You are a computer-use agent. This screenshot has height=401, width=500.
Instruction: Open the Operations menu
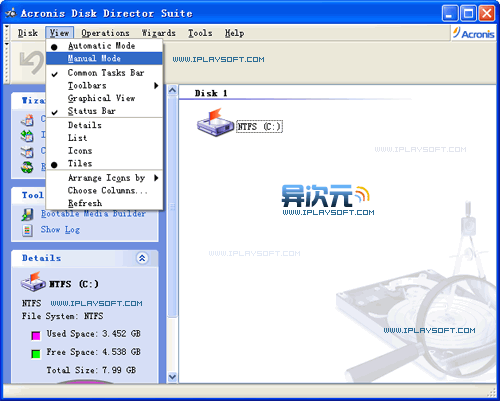105,33
